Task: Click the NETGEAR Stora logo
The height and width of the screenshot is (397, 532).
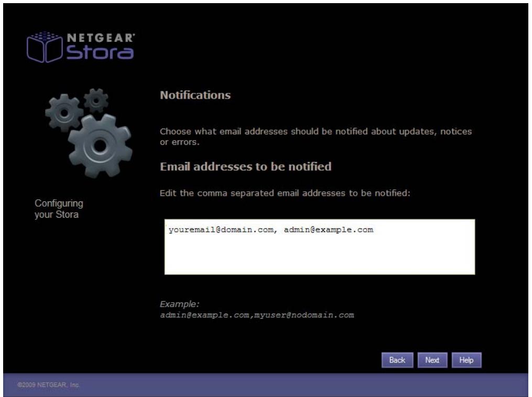Action: (x=81, y=47)
